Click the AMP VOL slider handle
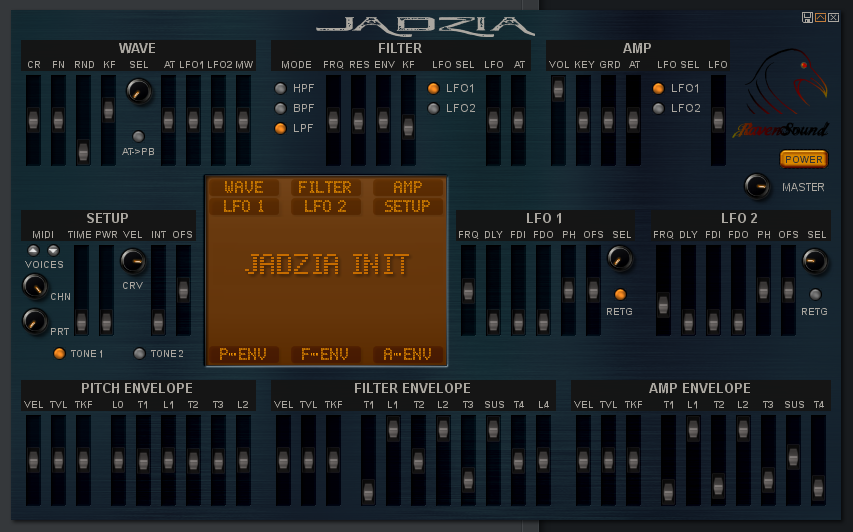The height and width of the screenshot is (532, 853). [558, 92]
